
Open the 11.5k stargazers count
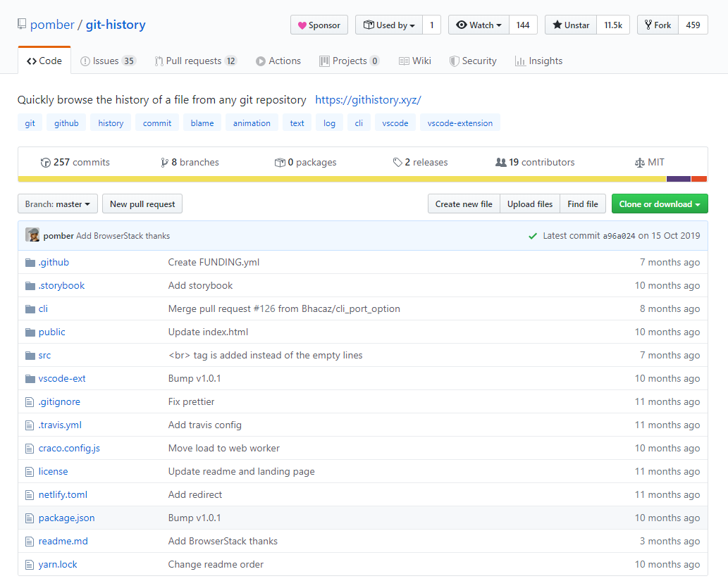point(613,25)
